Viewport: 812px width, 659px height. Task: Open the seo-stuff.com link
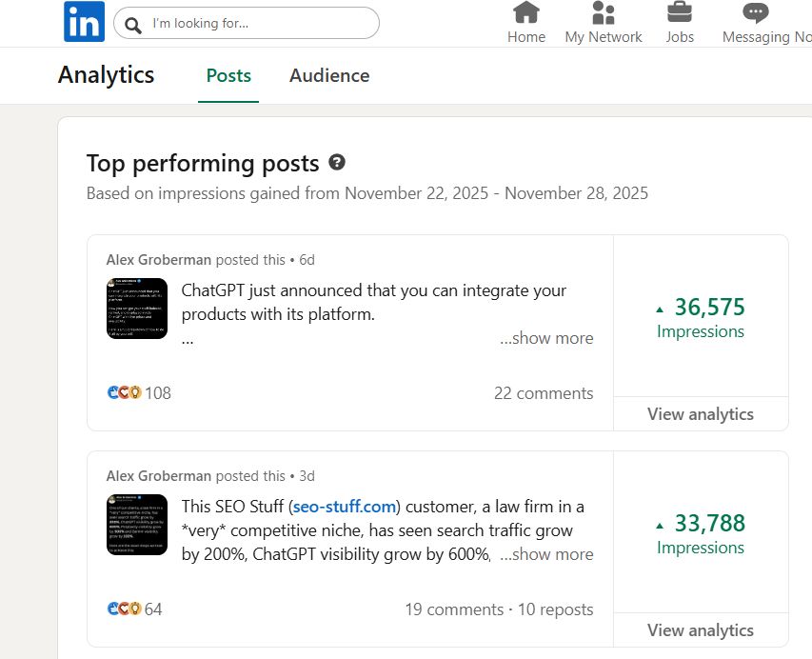click(x=344, y=506)
